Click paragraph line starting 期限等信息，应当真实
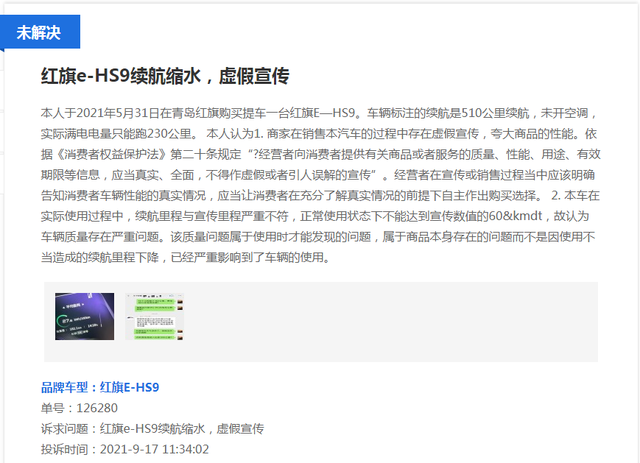 pyautogui.click(x=318, y=175)
